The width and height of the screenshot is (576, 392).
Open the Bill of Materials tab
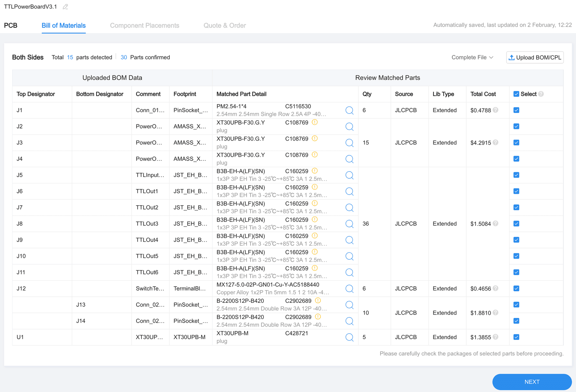pyautogui.click(x=64, y=26)
